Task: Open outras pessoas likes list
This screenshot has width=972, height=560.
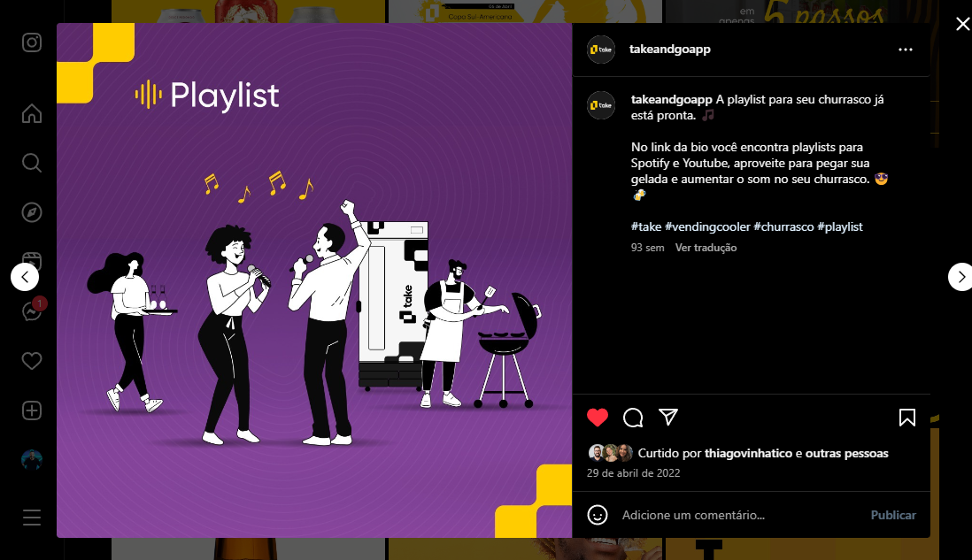Action: click(847, 454)
